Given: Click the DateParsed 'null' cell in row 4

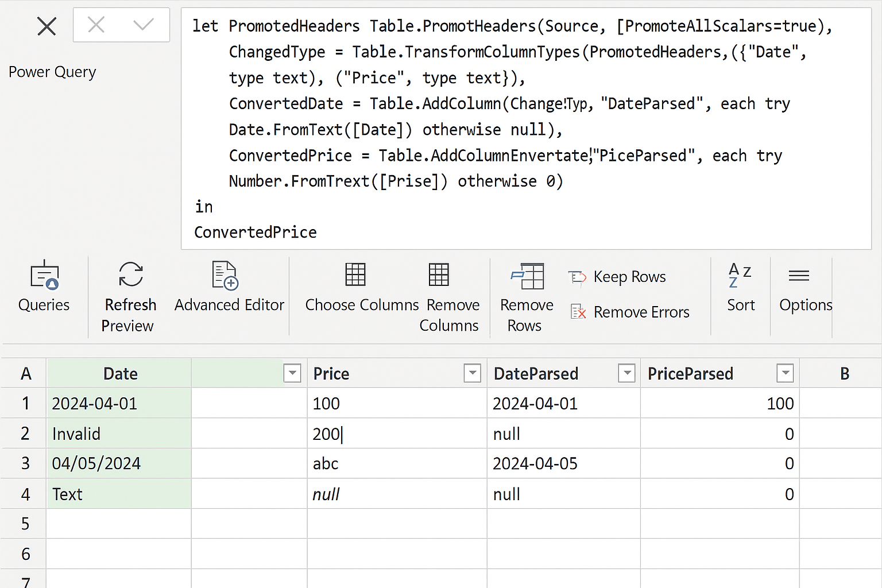Looking at the screenshot, I should tap(563, 494).
